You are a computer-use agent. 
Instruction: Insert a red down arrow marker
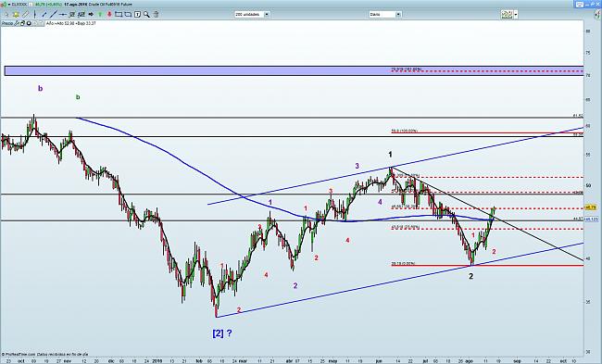coord(109,14)
